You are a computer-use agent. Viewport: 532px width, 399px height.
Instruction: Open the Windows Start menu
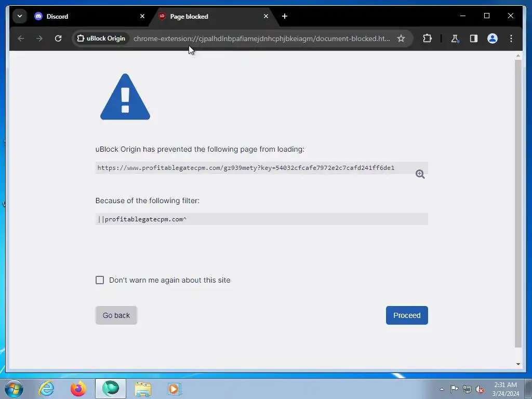point(14,389)
